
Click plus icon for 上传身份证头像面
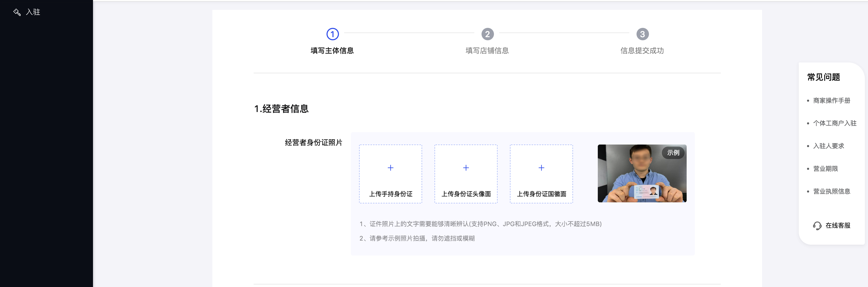coord(466,168)
